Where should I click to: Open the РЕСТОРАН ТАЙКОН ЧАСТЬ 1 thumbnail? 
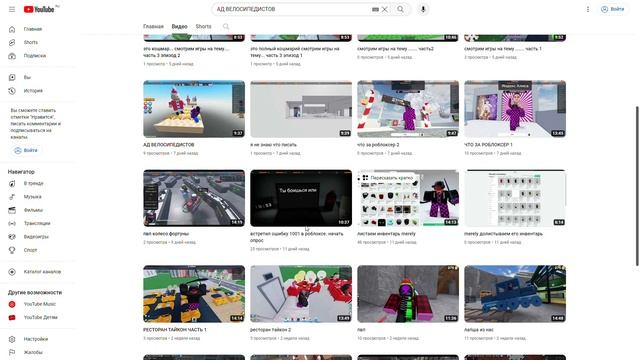click(x=194, y=294)
